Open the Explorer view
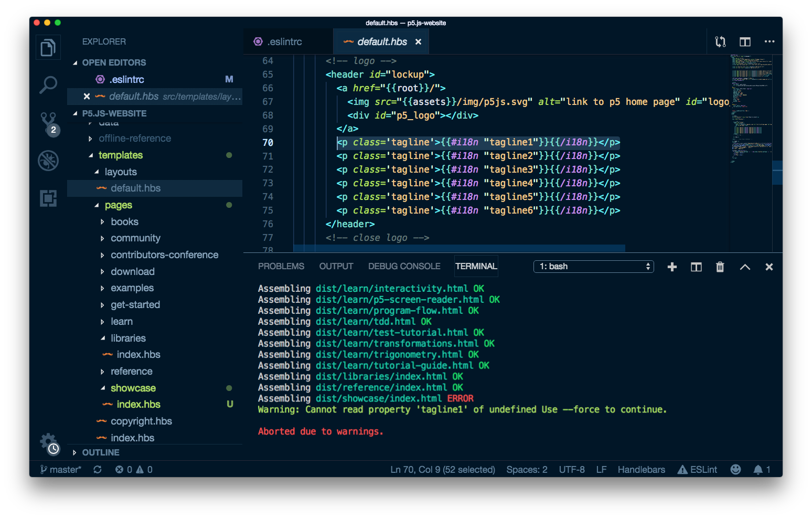The image size is (812, 519). (48, 47)
